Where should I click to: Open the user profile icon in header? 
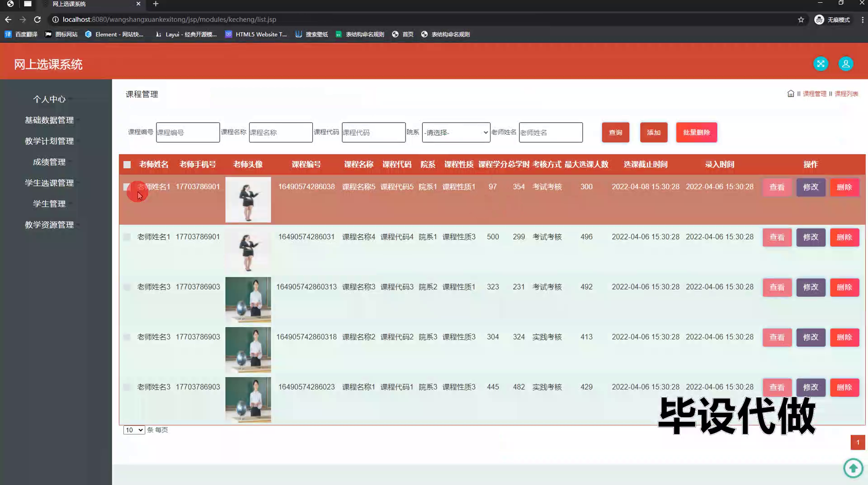pyautogui.click(x=845, y=64)
